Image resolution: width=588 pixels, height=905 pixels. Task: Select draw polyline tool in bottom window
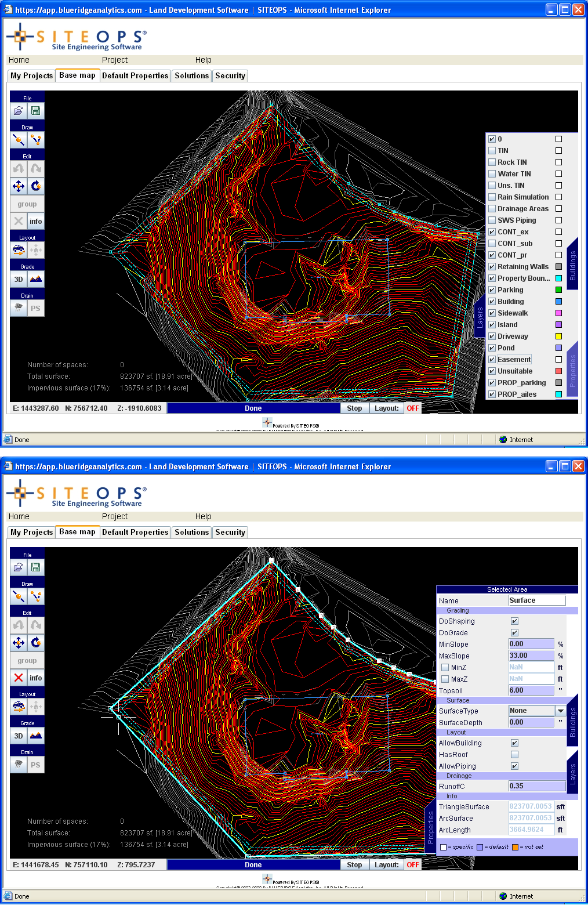pyautogui.click(x=35, y=596)
